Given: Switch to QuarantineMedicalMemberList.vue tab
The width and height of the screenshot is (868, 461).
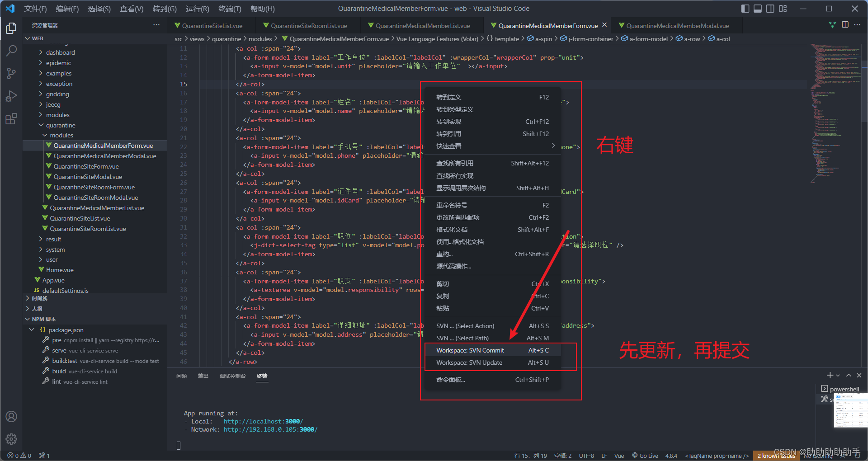Looking at the screenshot, I should pos(423,26).
